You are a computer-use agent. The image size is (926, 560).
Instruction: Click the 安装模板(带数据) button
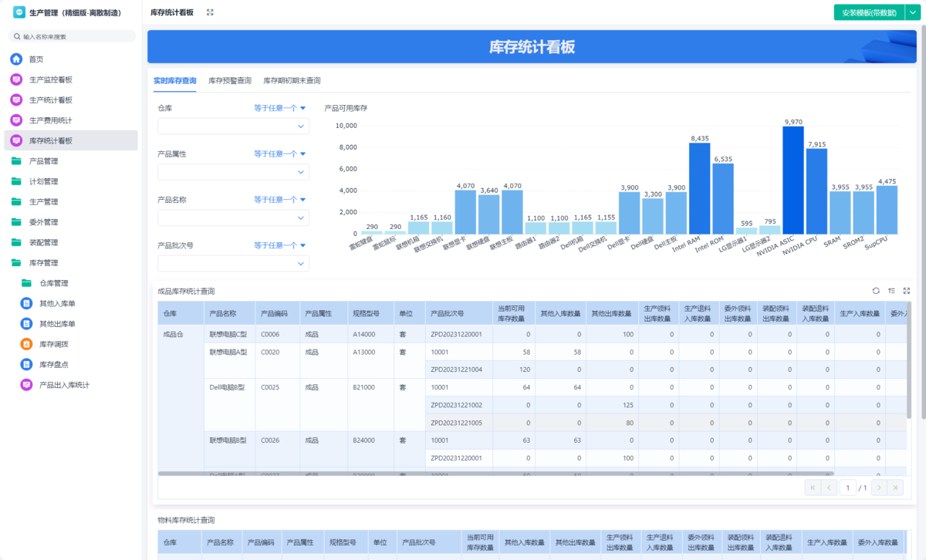tap(869, 12)
